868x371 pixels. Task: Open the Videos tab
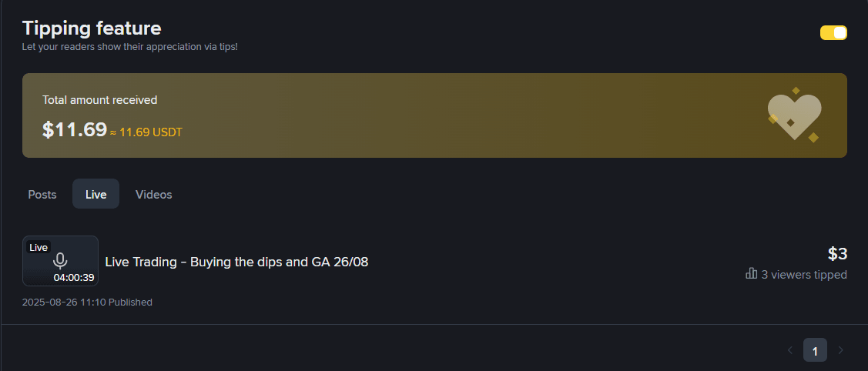tap(154, 194)
